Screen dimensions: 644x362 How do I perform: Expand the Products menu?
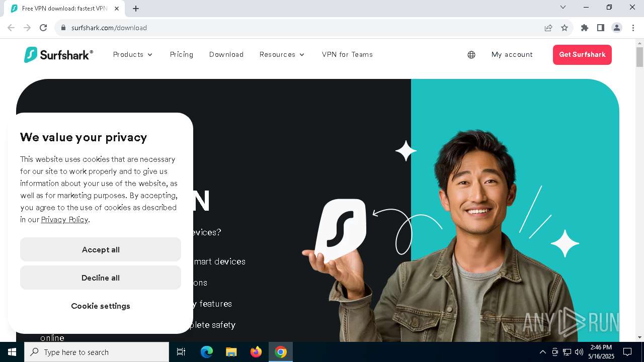click(133, 54)
